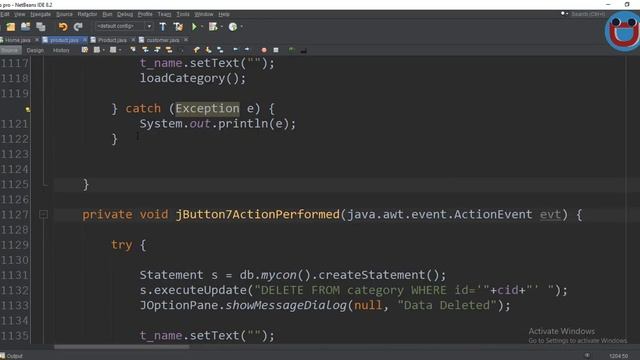Close the Home.java tab
Screen dimensions: 640x360
(x=37, y=40)
